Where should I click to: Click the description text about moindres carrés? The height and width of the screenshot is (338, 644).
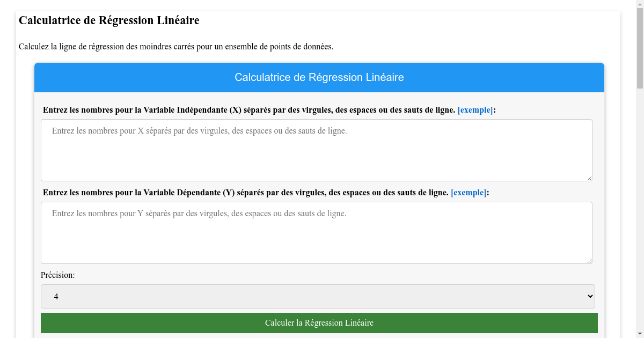(x=176, y=47)
